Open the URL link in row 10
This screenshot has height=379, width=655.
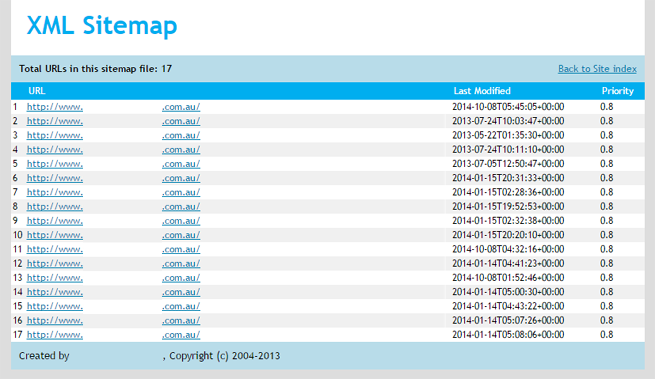coord(113,235)
